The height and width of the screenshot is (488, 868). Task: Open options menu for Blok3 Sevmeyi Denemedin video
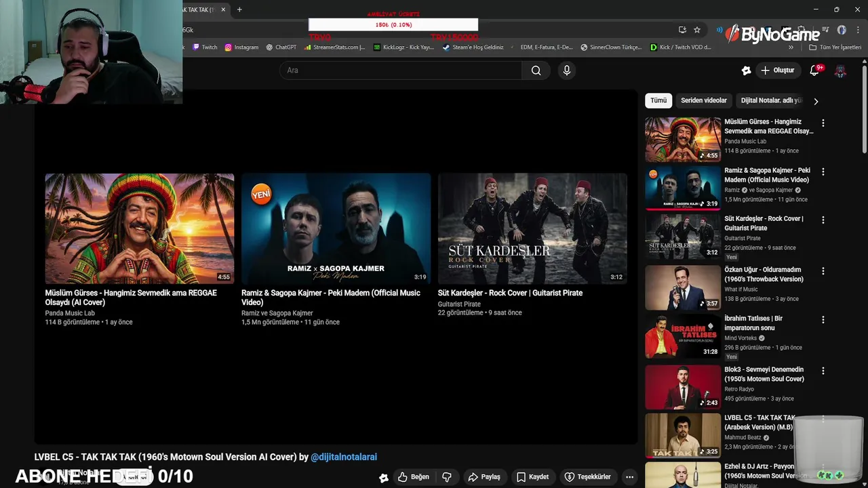point(823,371)
